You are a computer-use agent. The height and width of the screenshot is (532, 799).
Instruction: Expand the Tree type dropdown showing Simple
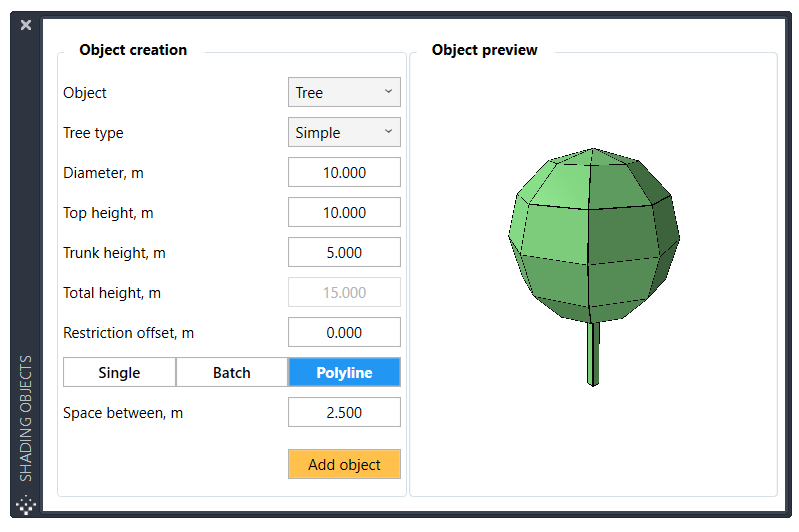point(344,133)
